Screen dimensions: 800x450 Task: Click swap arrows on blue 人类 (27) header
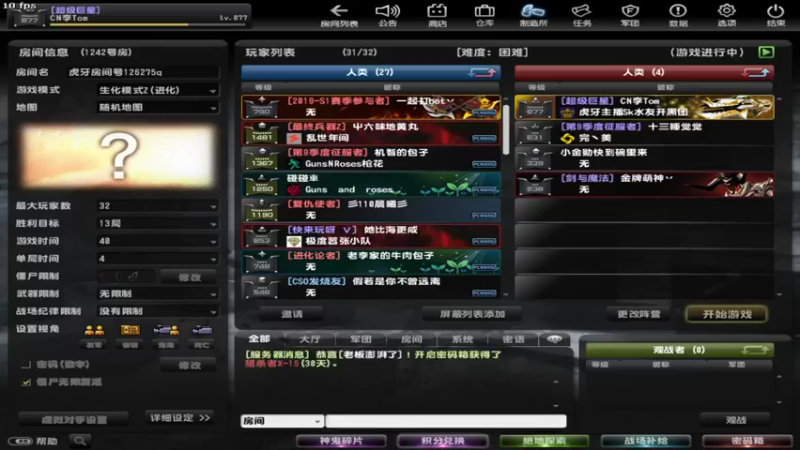(482, 72)
